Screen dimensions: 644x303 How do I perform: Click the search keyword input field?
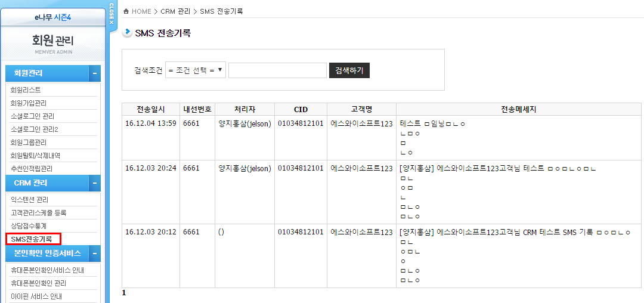point(277,70)
